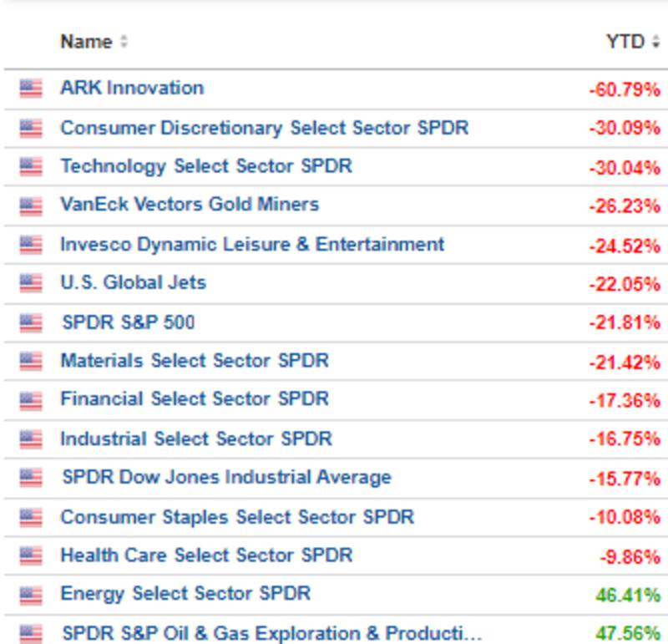Click the -60.79% YTD value for ARK
This screenshot has width=668, height=644.
pos(624,89)
